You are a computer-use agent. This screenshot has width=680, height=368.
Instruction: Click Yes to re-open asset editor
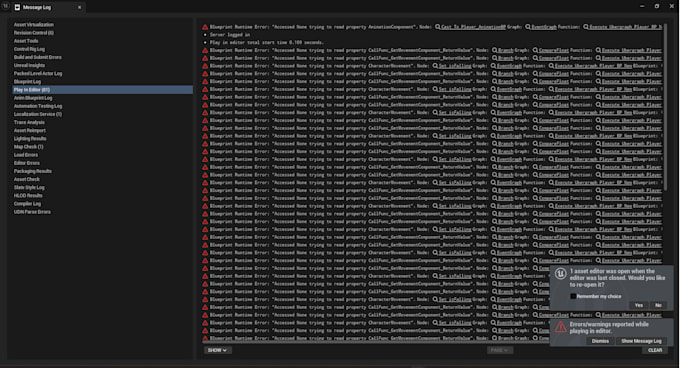(638, 305)
